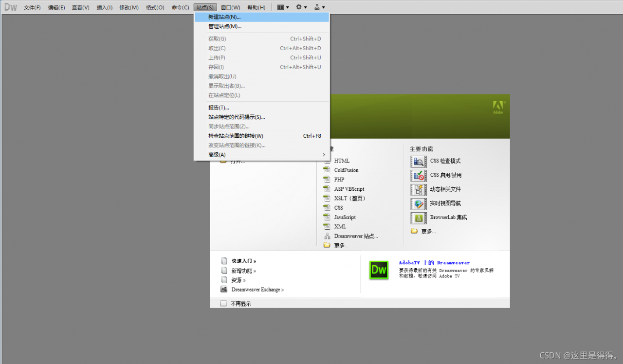Select the 取出(C) menu entry
Image resolution: width=623 pixels, height=364 pixels.
pyautogui.click(x=262, y=48)
